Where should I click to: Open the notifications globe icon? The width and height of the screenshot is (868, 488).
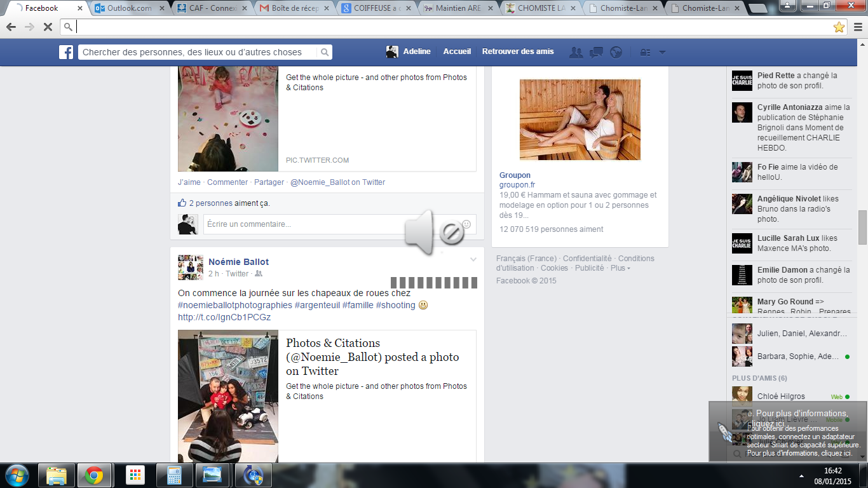(616, 52)
